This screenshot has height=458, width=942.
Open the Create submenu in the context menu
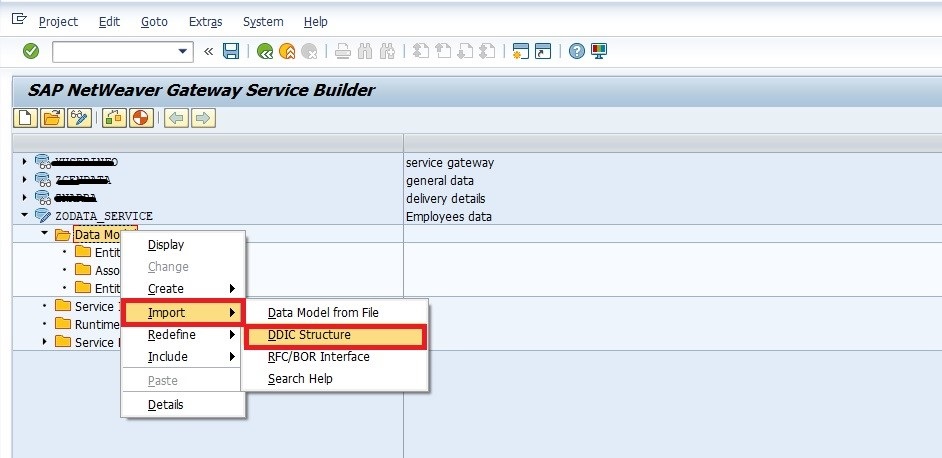(x=183, y=289)
